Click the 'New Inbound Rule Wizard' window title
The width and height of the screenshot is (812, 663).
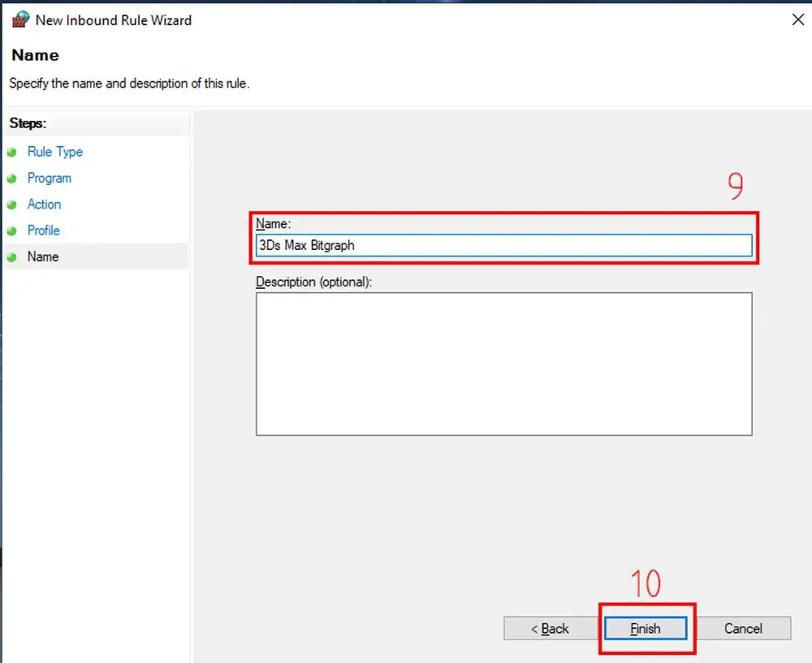click(x=114, y=20)
